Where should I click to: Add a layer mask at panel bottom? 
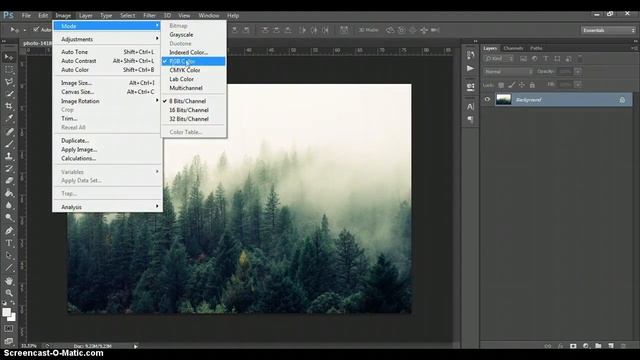(x=573, y=346)
